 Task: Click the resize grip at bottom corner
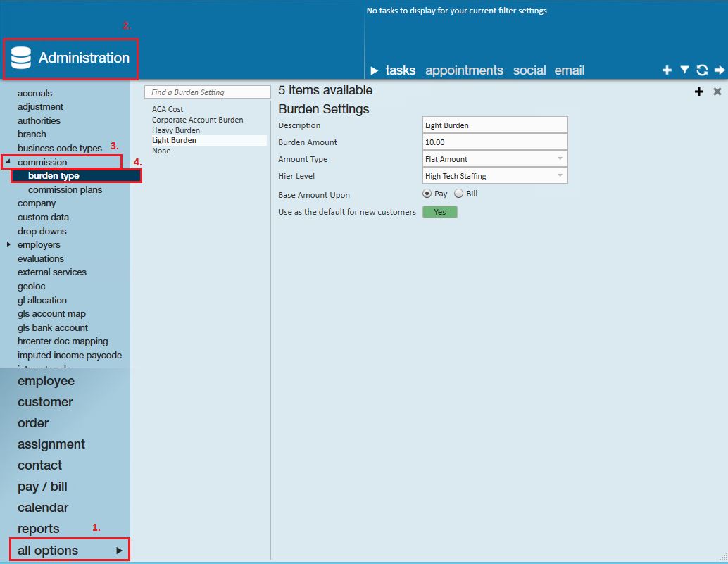pos(723,556)
